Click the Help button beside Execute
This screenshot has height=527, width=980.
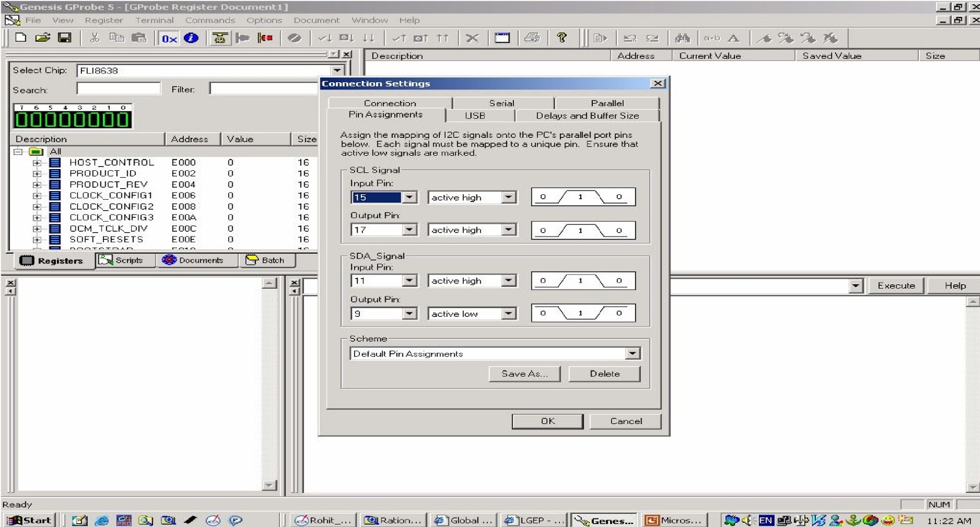[x=955, y=286]
